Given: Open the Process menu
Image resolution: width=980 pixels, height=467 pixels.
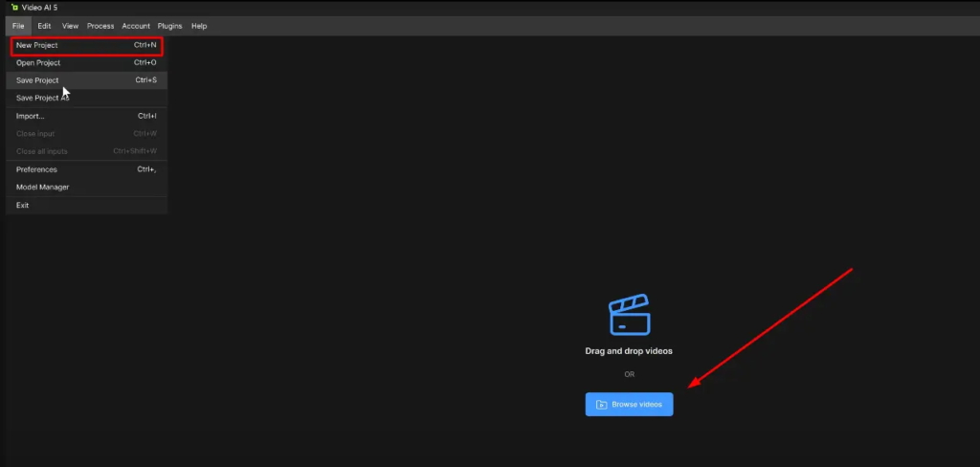Looking at the screenshot, I should pos(100,26).
